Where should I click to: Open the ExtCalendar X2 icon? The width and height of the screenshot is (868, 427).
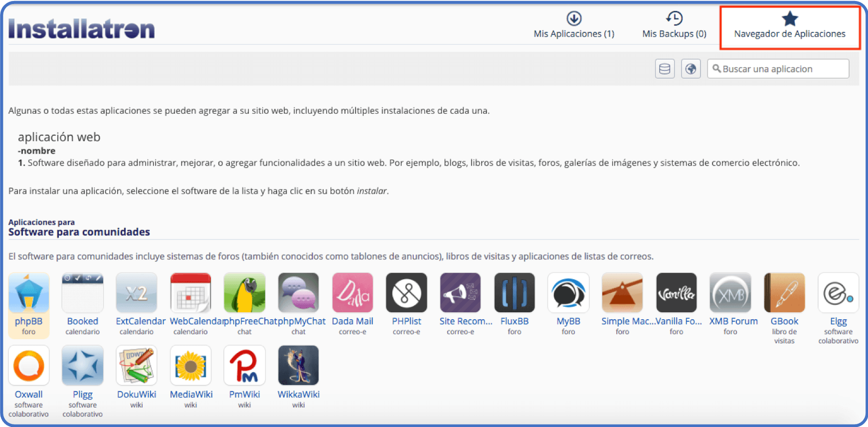(x=137, y=293)
